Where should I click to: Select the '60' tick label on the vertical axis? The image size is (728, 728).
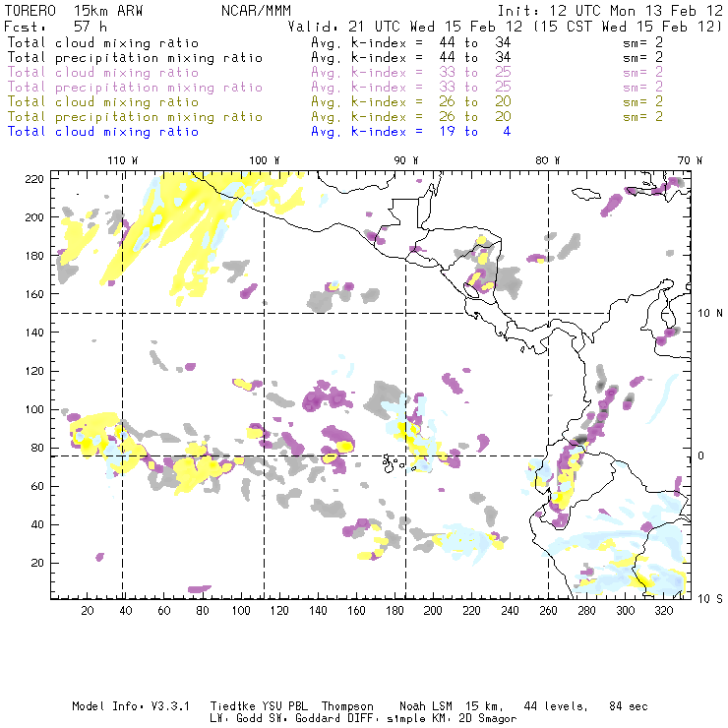coord(37,487)
